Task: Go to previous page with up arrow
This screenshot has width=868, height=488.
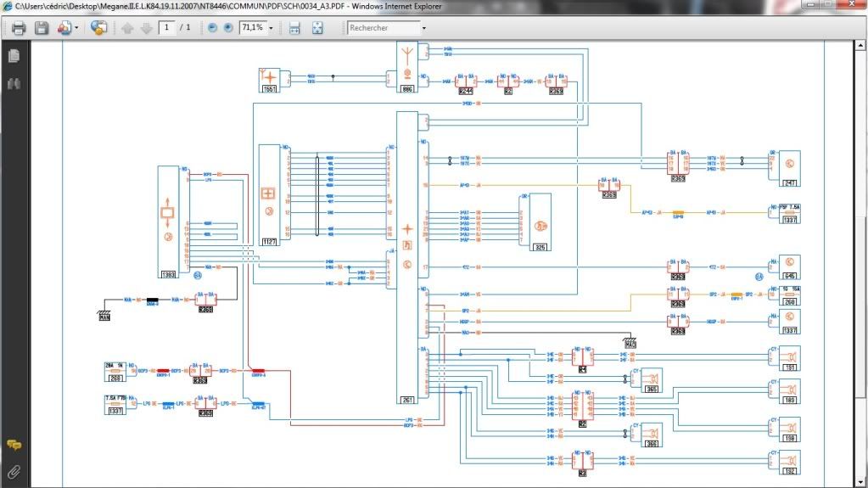Action: (127, 28)
